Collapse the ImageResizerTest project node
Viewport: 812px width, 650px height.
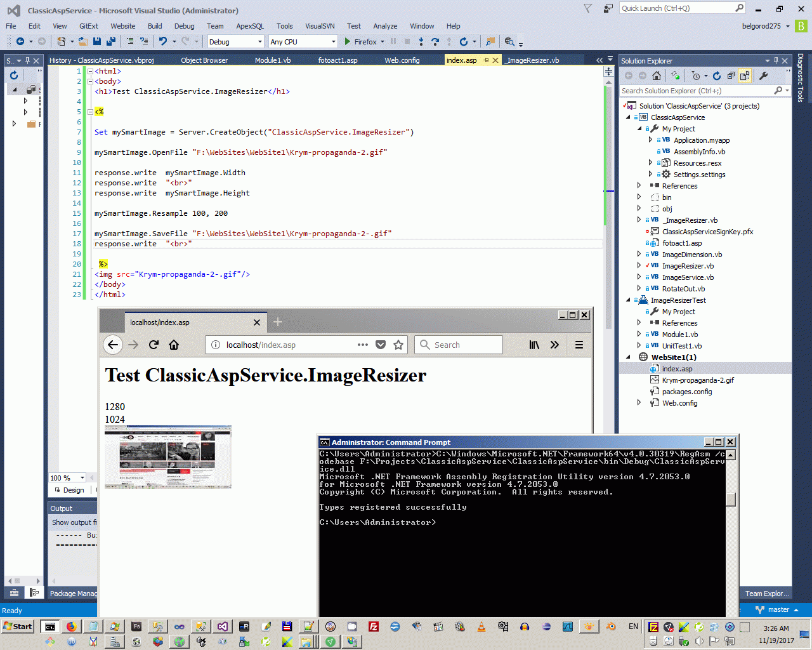tap(628, 300)
